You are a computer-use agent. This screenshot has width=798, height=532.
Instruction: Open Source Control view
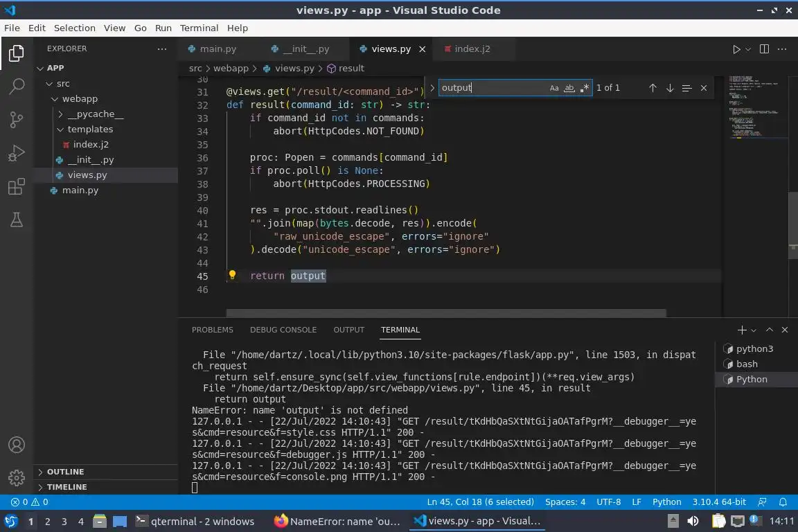(x=17, y=120)
